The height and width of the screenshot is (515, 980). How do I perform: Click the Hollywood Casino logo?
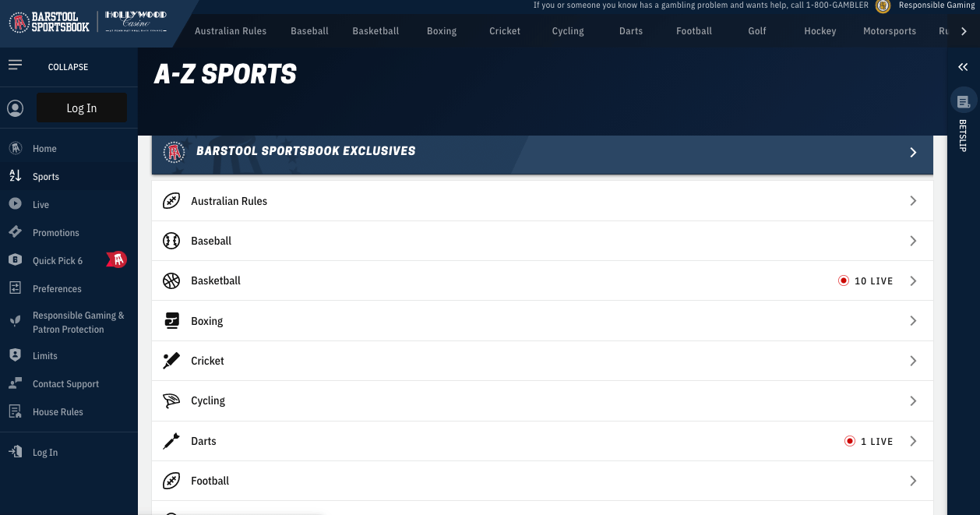136,23
